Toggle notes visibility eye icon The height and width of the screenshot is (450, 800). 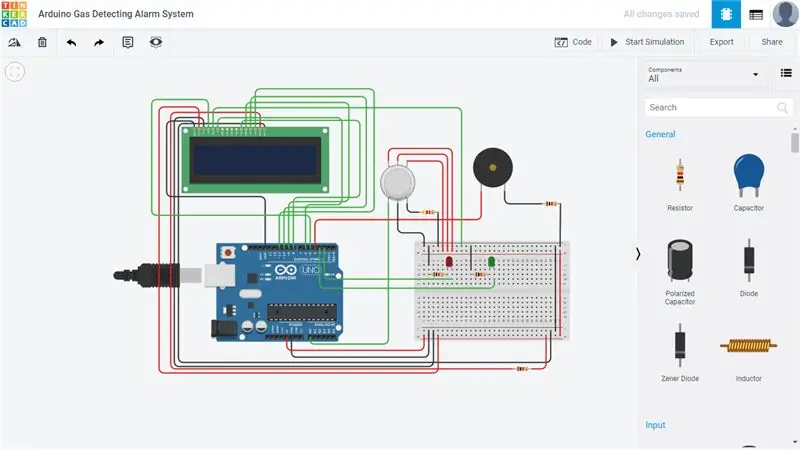(x=156, y=42)
